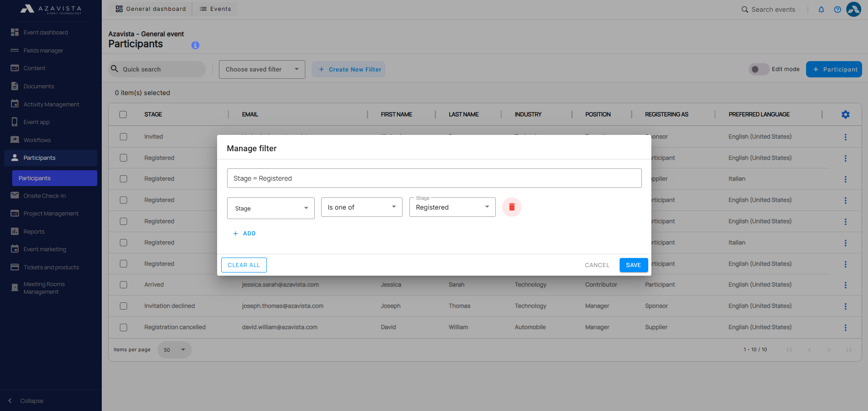Open row menu for Invitation declined row
The width and height of the screenshot is (868, 411).
[845, 306]
